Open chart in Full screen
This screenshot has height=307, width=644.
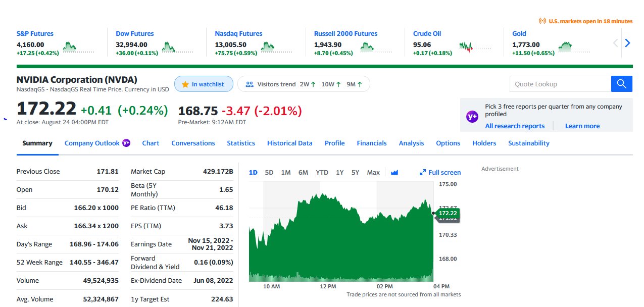tap(440, 173)
